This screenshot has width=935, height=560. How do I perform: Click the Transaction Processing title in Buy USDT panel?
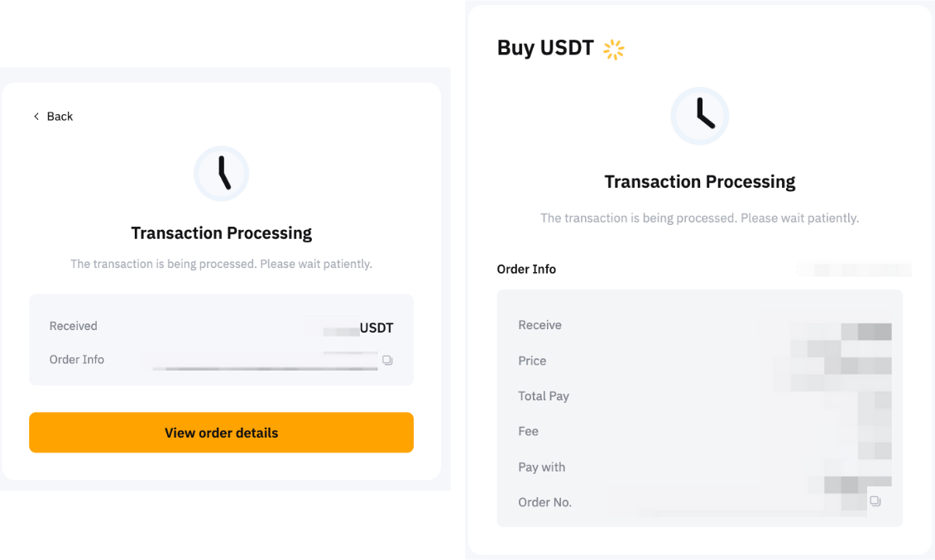tap(700, 182)
